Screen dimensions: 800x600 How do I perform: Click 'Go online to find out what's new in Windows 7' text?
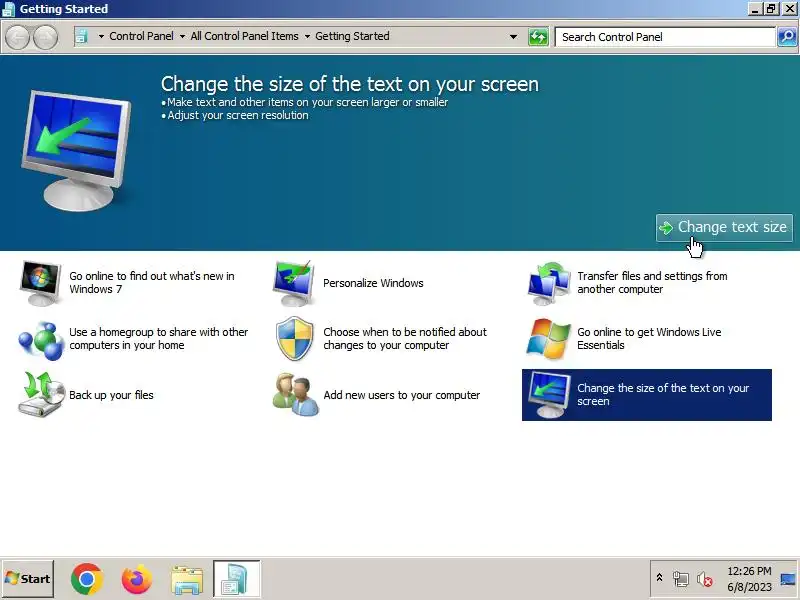click(x=152, y=283)
